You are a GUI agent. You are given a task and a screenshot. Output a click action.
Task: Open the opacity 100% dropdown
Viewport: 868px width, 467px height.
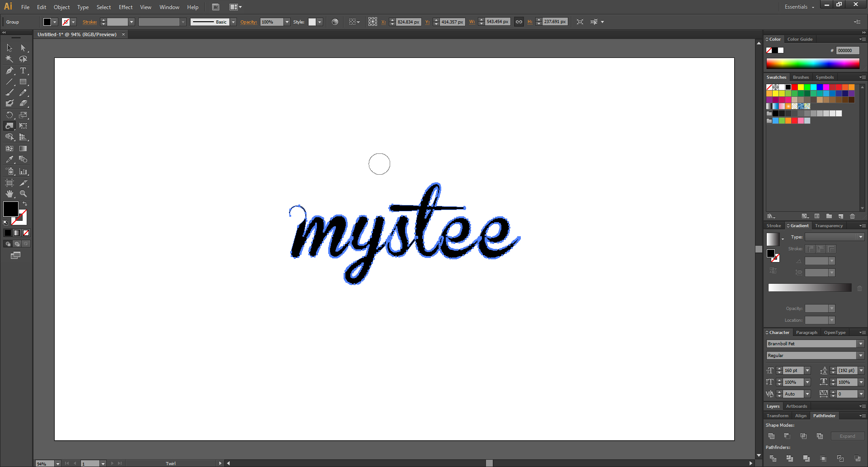[x=287, y=22]
